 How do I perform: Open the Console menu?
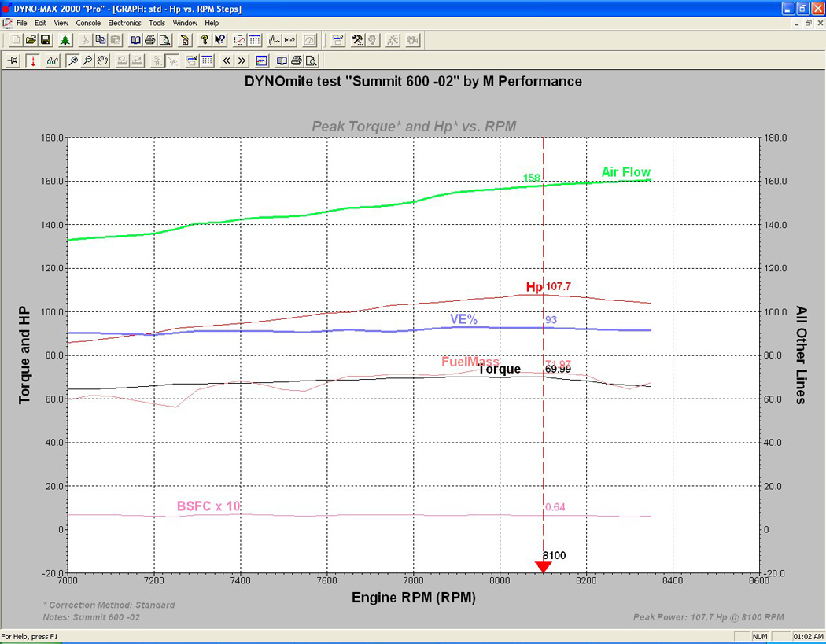coord(88,23)
